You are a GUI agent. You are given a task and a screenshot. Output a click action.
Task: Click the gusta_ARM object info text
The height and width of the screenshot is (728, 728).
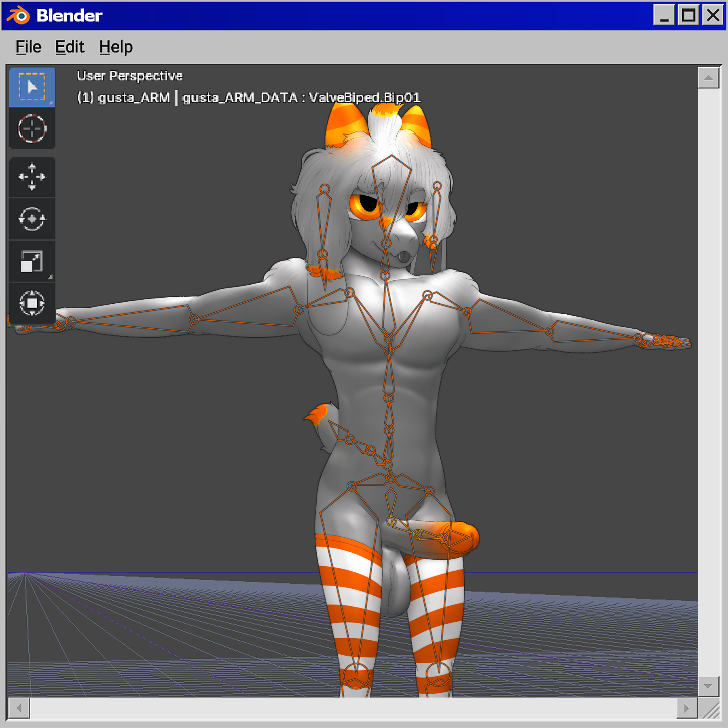point(249,97)
